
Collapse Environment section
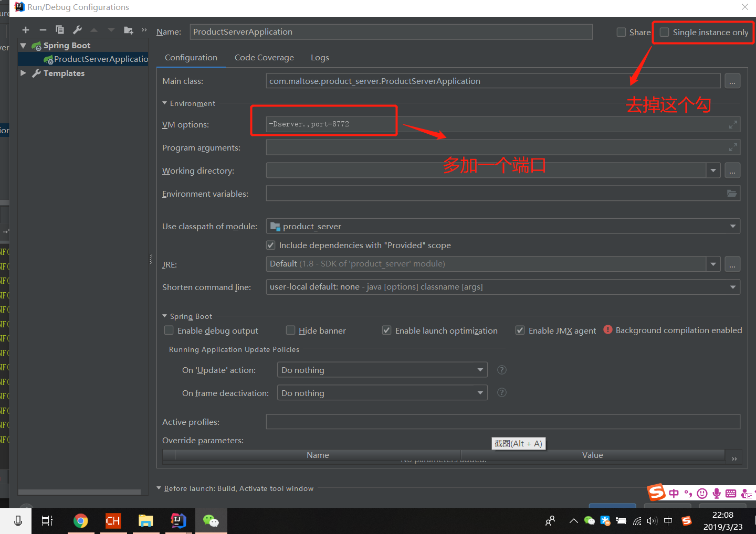tap(165, 103)
